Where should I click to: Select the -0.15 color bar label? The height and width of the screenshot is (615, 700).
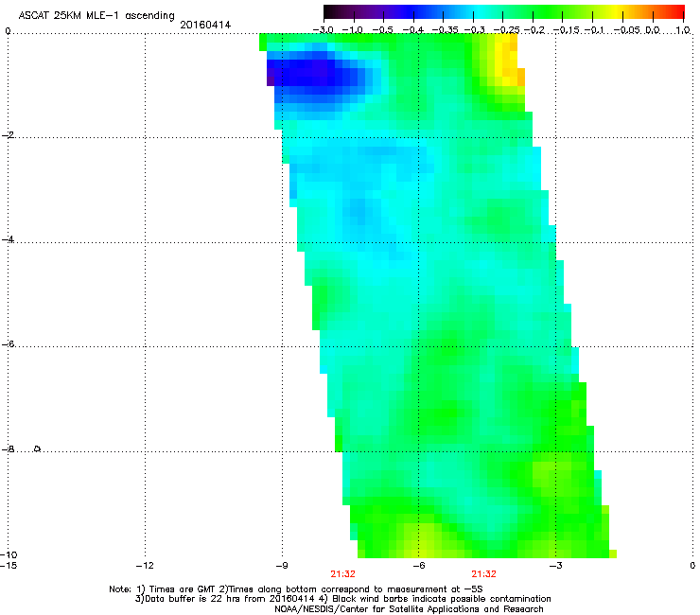click(x=566, y=30)
